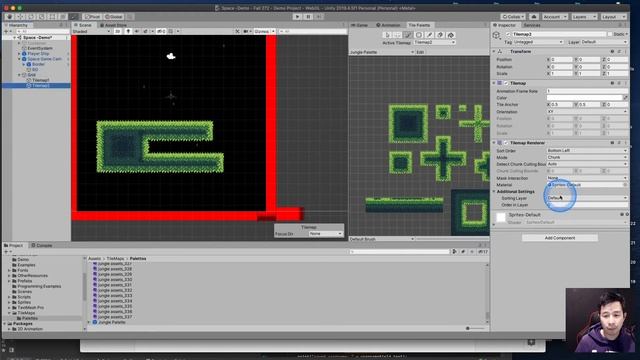The image size is (640, 360).
Task: Toggle scene audio icon
Action: click(136, 31)
